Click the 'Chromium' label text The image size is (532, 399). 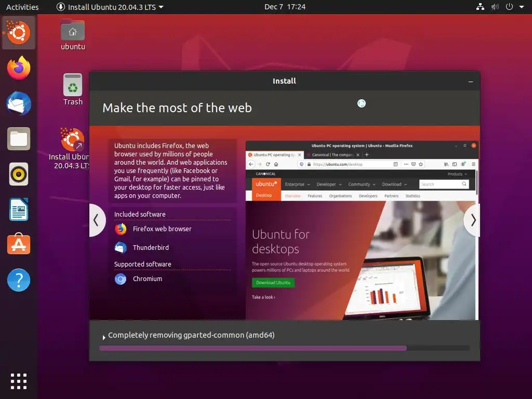(x=148, y=279)
